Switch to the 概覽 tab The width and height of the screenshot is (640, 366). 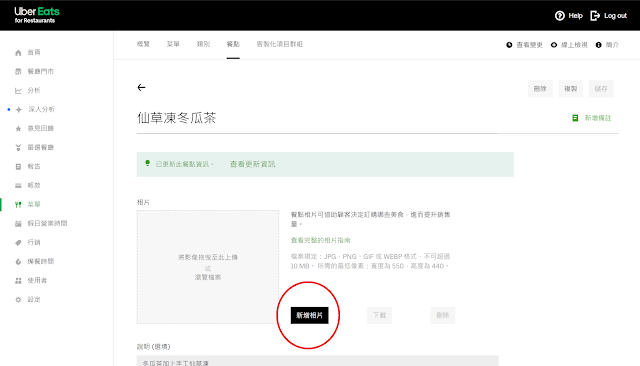[x=143, y=44]
